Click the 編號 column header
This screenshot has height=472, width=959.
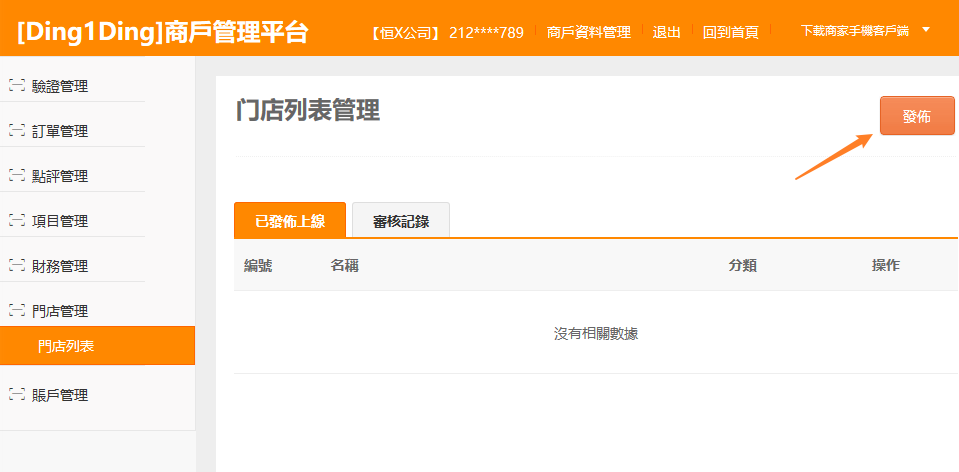click(258, 265)
